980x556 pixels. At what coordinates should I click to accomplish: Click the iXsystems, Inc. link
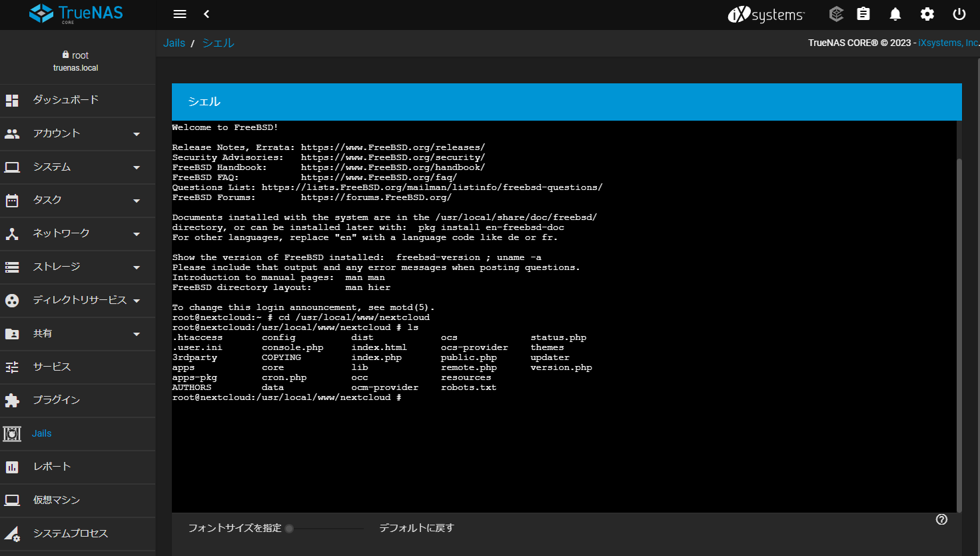point(948,43)
